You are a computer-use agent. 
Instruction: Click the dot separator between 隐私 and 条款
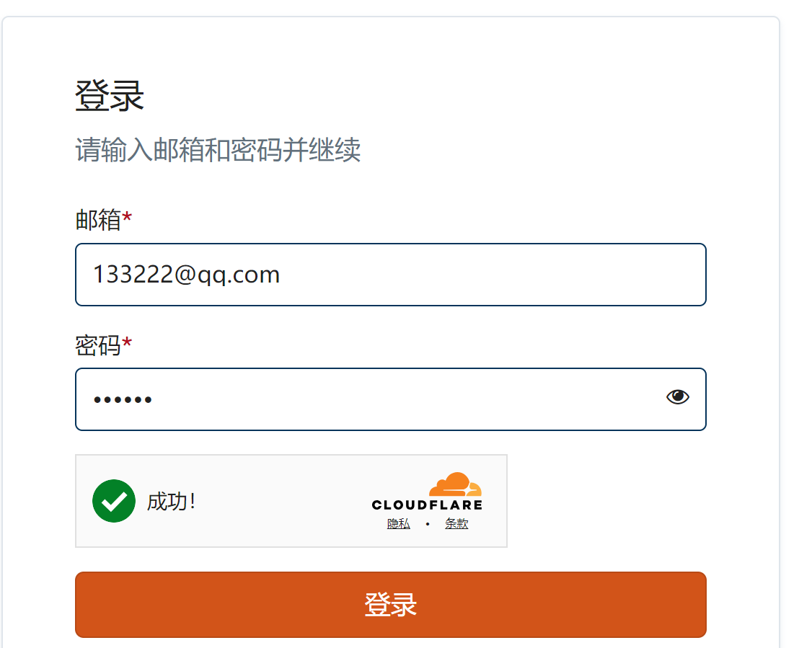428,524
